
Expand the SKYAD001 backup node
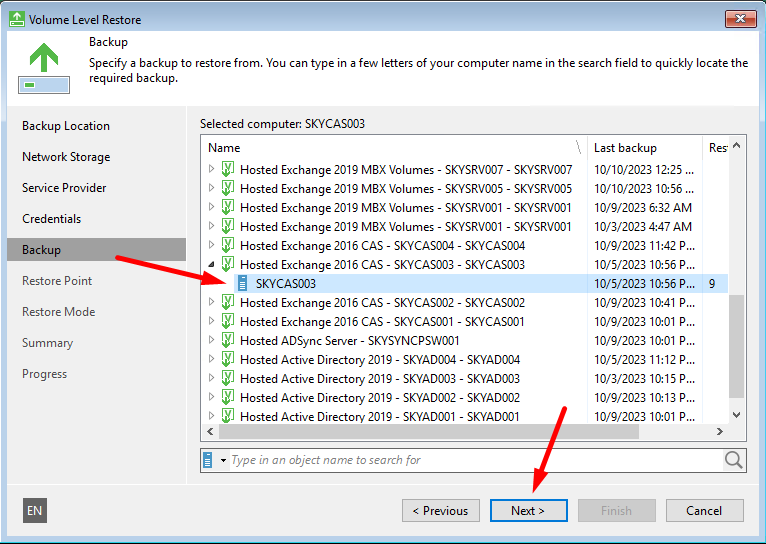[x=212, y=416]
